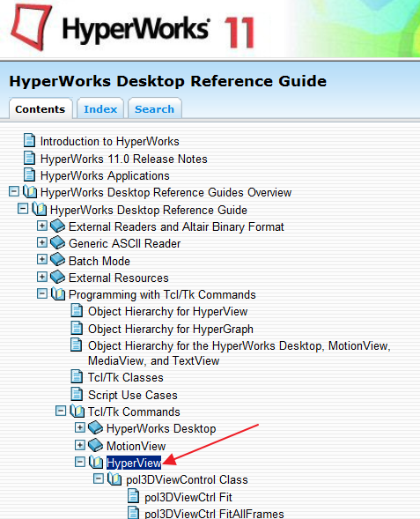Click closed book icon beside Batch Mode

[x=57, y=259]
